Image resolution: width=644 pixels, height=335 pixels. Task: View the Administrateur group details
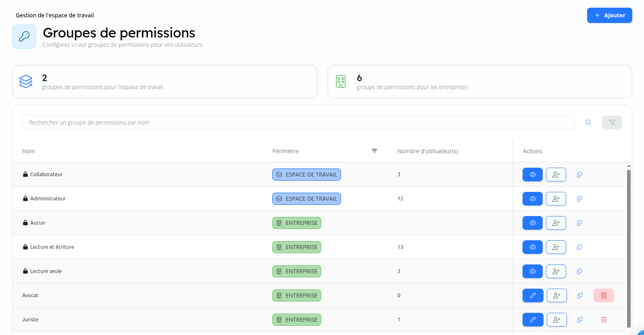click(x=532, y=199)
